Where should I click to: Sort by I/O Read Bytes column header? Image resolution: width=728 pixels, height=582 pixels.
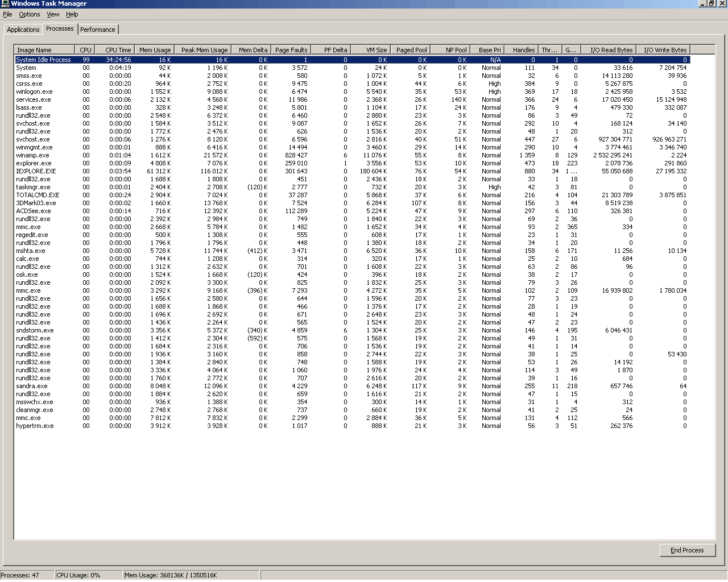(x=607, y=50)
